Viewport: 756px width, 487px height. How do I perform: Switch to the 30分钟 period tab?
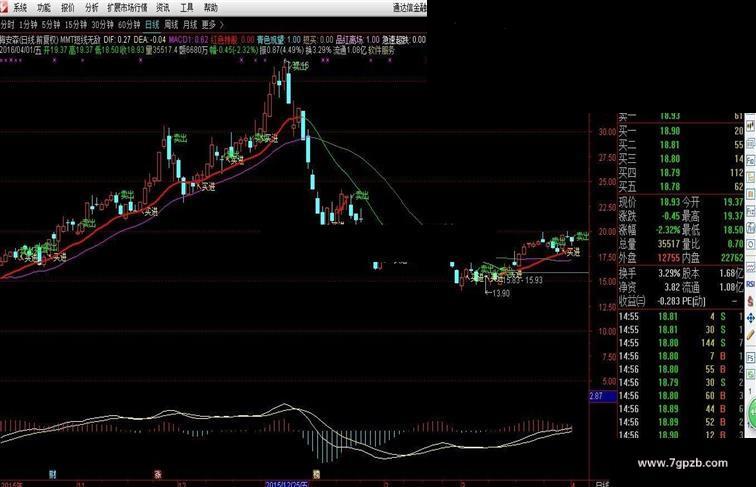103,24
